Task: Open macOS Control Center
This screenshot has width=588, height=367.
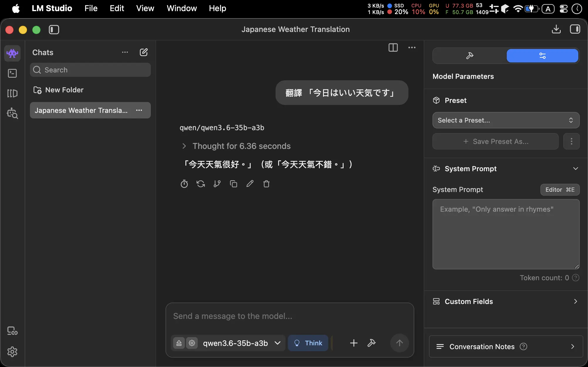Action: [564, 9]
